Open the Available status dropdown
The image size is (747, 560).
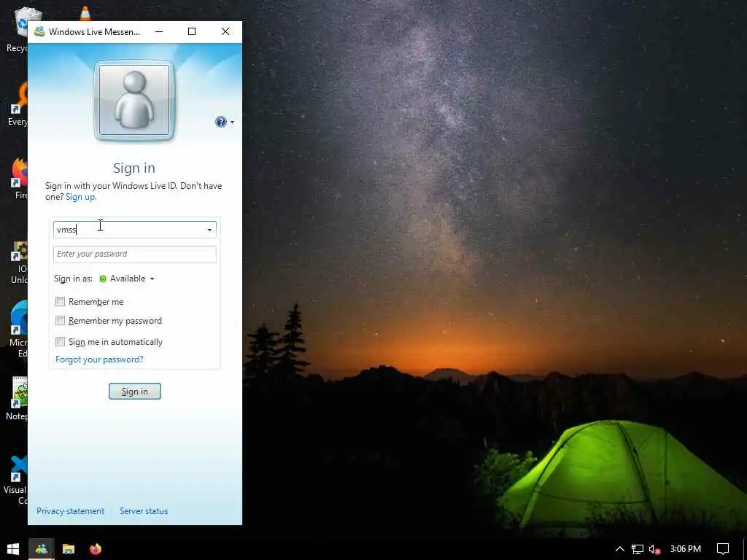tap(127, 279)
